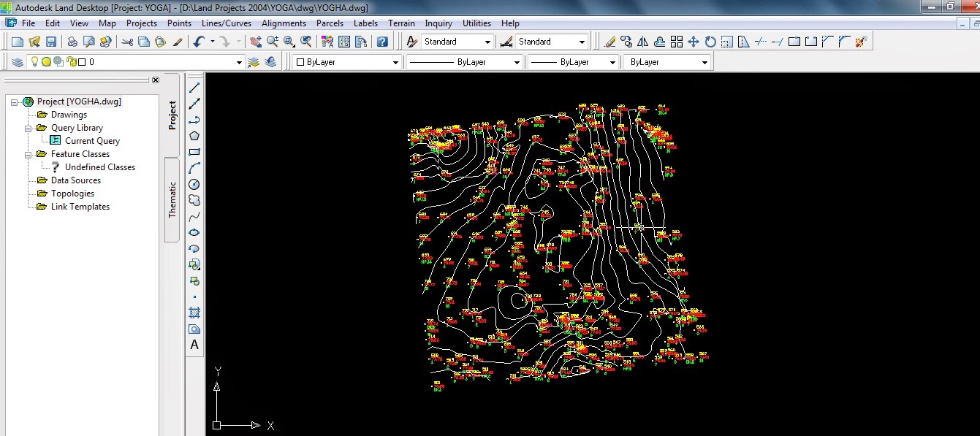Collapse the Query Library node
The height and width of the screenshot is (436, 980).
(x=28, y=127)
